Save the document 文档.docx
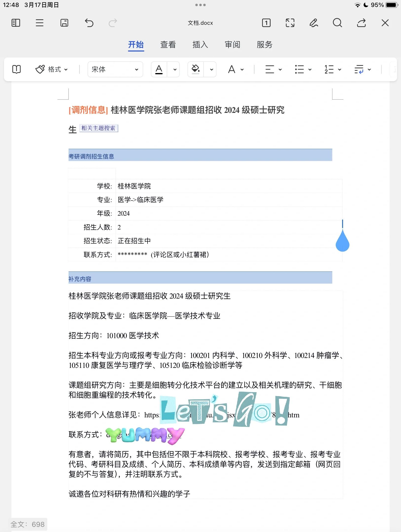 point(64,23)
